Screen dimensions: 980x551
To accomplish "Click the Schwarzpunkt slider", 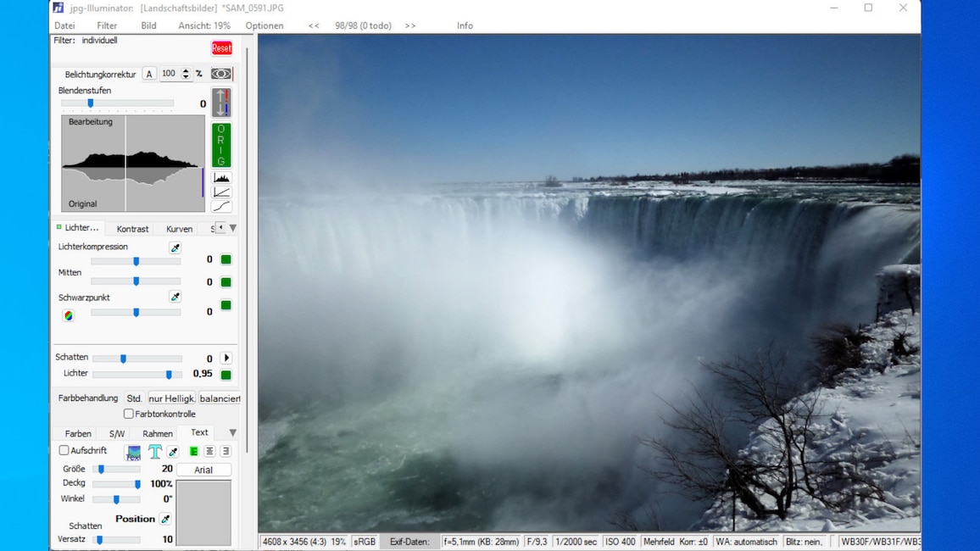I will coord(136,312).
